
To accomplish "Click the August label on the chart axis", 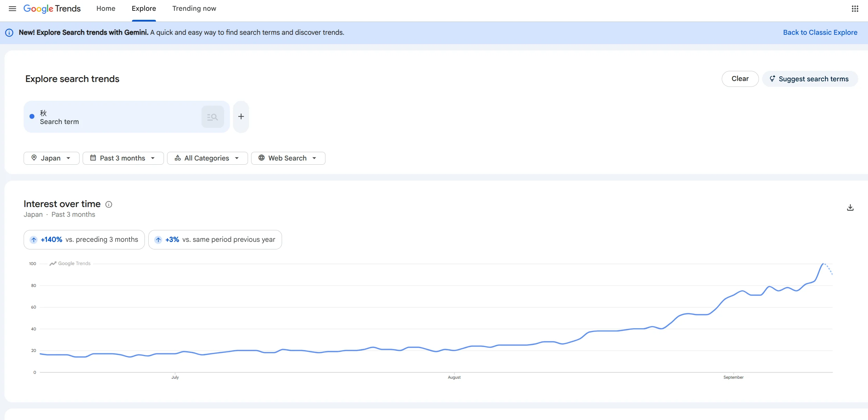I will tap(454, 377).
